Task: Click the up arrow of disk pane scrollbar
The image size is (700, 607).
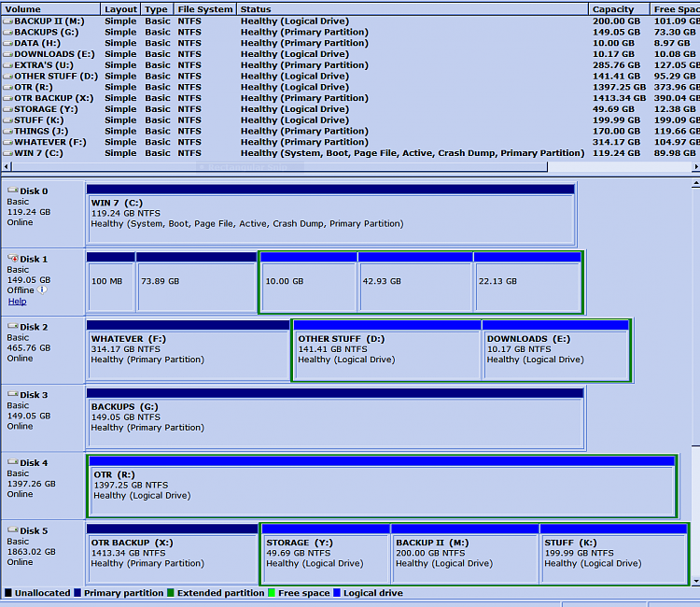Action: [x=695, y=184]
